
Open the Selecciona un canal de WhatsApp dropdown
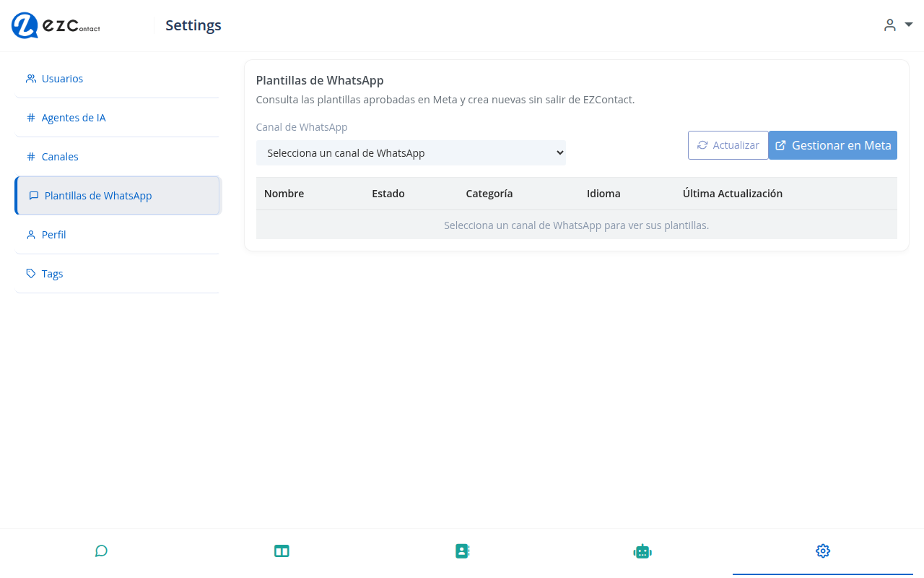point(411,152)
